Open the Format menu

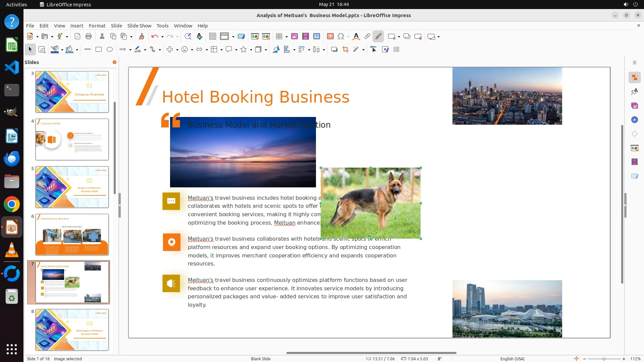97,26
